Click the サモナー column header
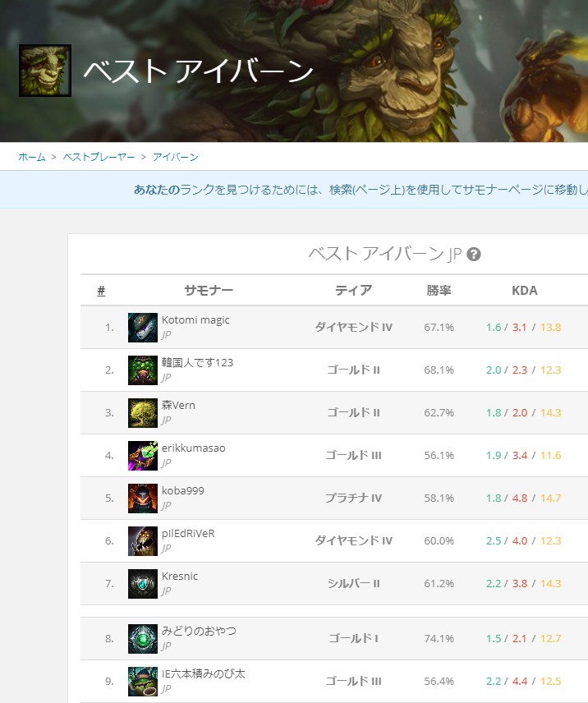588x703 pixels. [x=209, y=291]
